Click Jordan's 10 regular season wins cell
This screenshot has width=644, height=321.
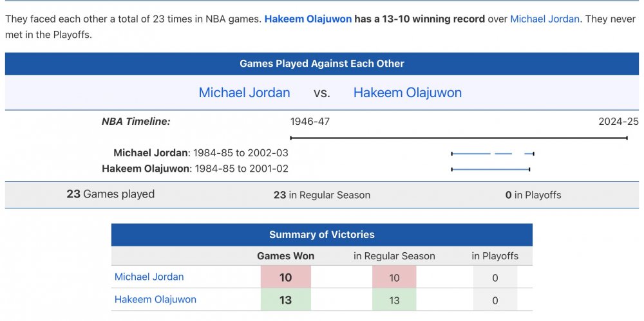coord(394,277)
